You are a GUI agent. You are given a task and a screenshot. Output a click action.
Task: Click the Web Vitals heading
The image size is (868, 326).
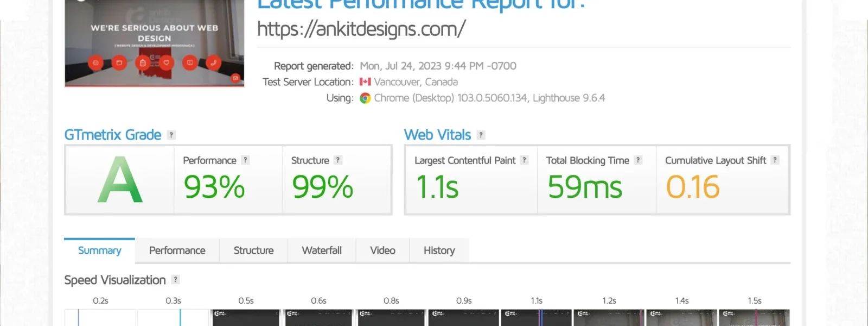(x=438, y=135)
